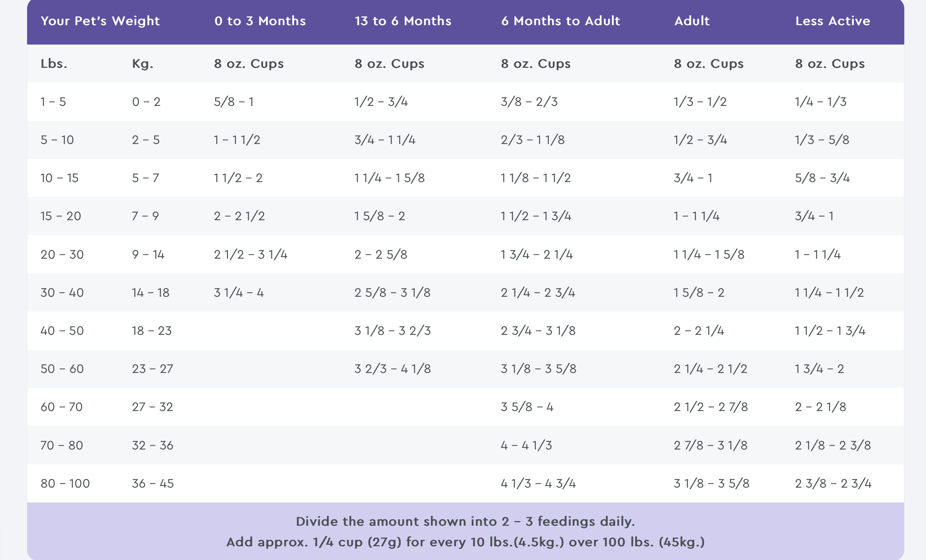Select the "1 – 5" lbs weight row
Screen dimensions: 926x560
53,102
